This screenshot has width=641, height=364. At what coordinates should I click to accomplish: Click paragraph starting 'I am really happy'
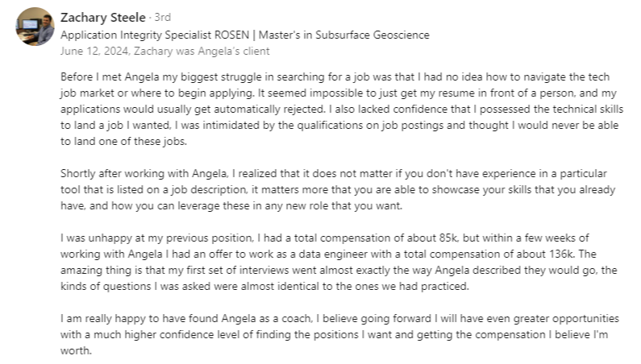(339, 334)
